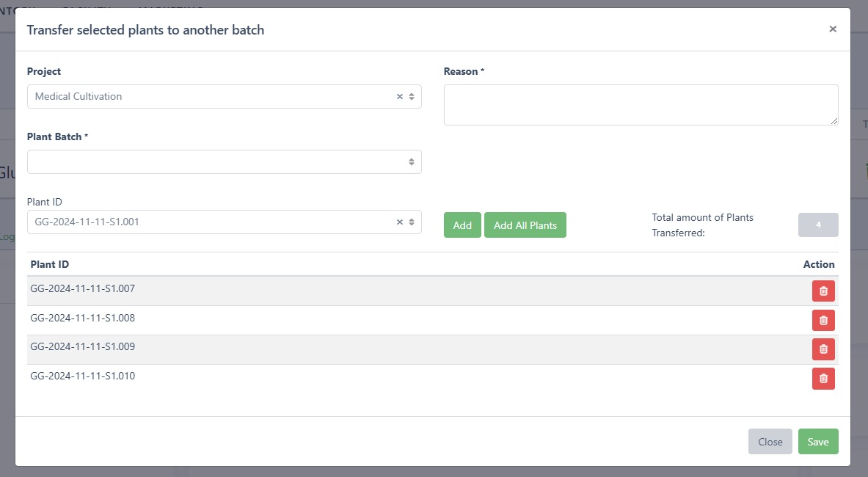
Task: Click the Action column header
Action: [819, 264]
